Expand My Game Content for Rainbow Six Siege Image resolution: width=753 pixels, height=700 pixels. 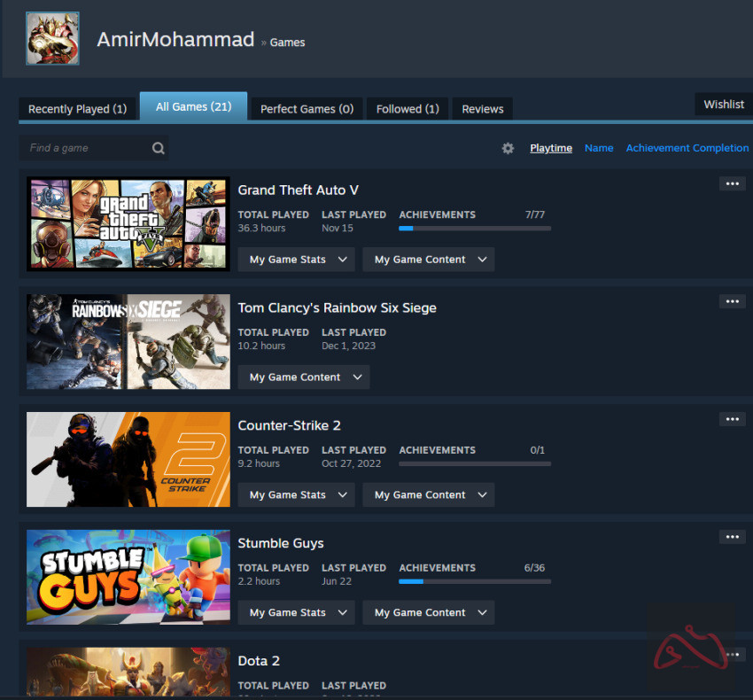pos(304,377)
